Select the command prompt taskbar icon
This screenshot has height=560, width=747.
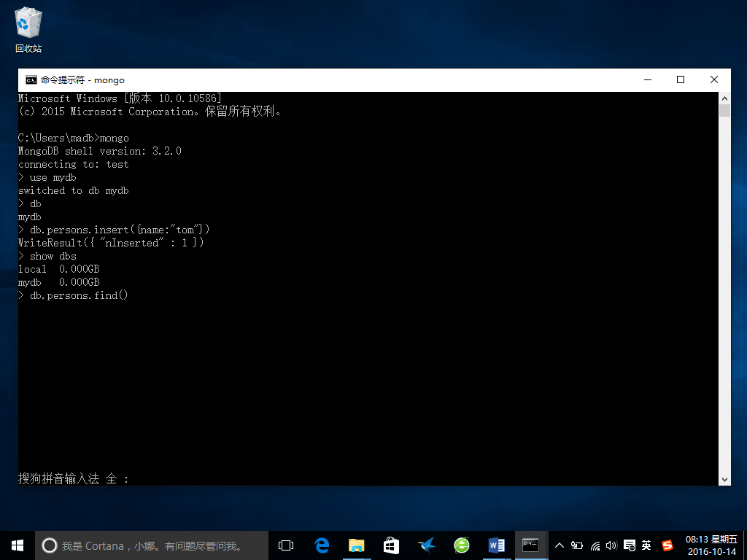(531, 545)
